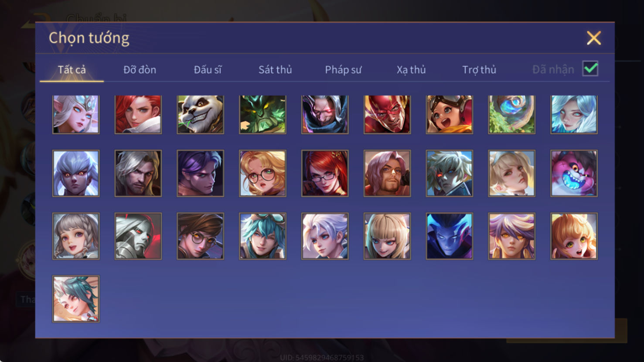Select the hero with teal hair and horns
Screen dimensions: 644x362
click(x=76, y=299)
